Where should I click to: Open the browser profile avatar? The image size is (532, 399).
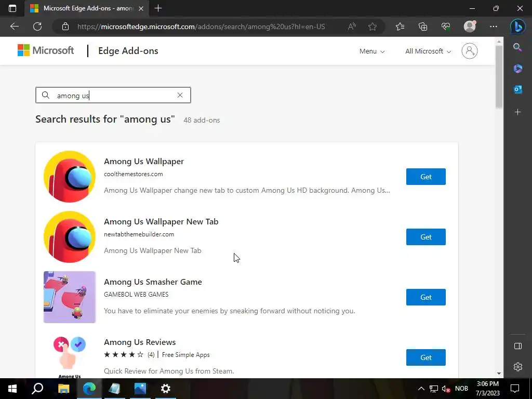pos(470,26)
